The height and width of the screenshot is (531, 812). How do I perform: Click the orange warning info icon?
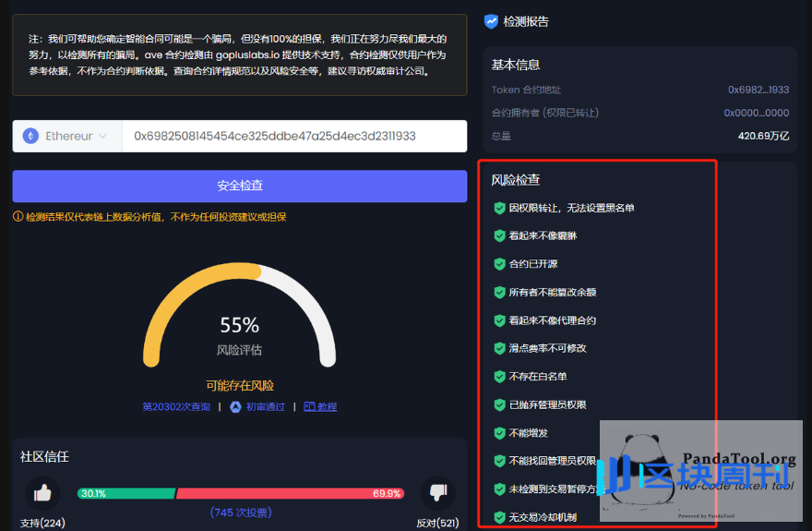coord(18,217)
